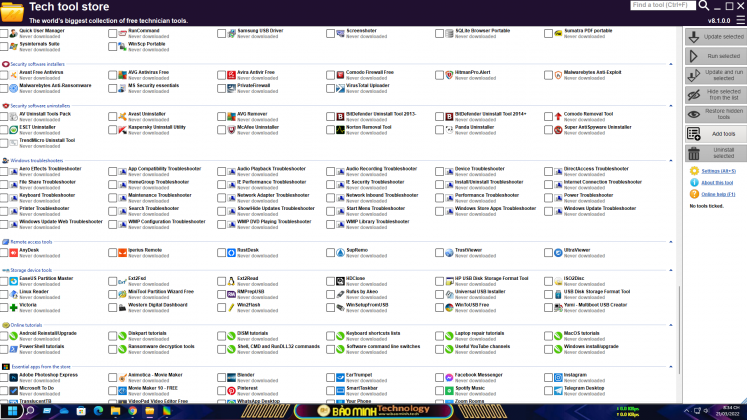Click the RustDesk tool icon
This screenshot has height=420, width=747.
point(231,253)
